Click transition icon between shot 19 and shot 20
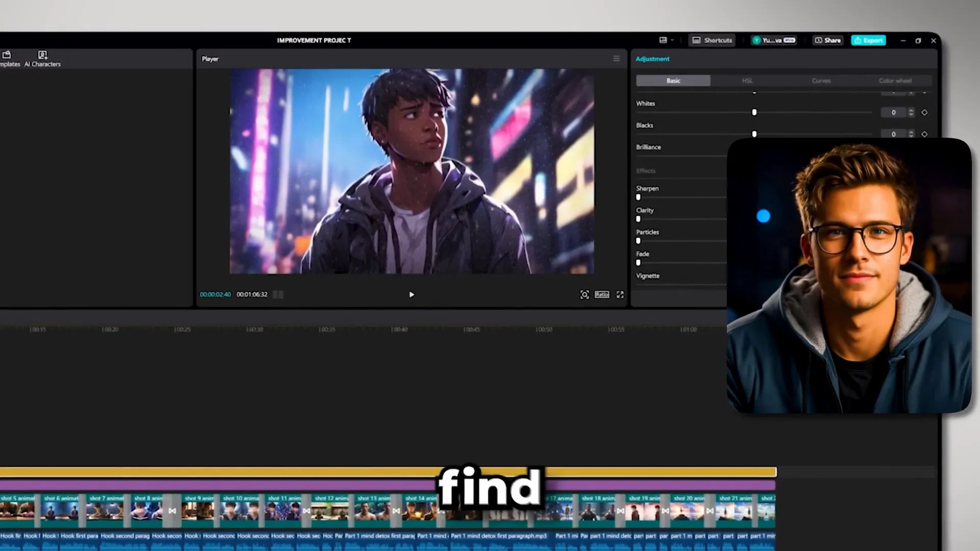The image size is (980, 551). pos(665,511)
